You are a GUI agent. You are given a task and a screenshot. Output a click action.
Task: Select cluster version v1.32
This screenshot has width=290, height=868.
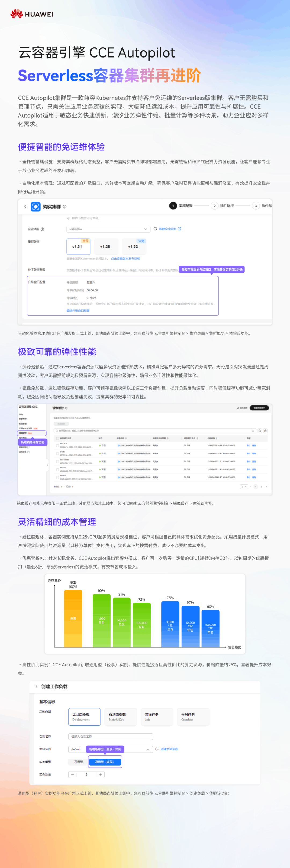[134, 246]
